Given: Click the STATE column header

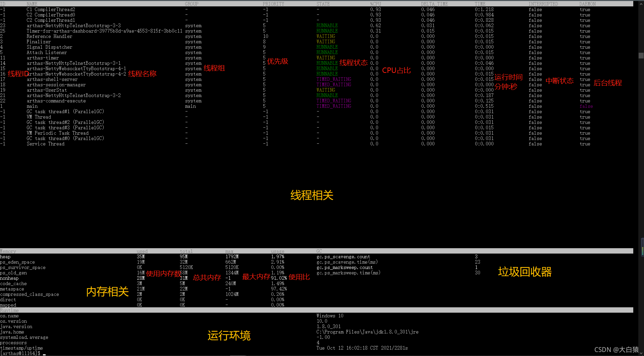Looking at the screenshot, I should (x=323, y=4).
